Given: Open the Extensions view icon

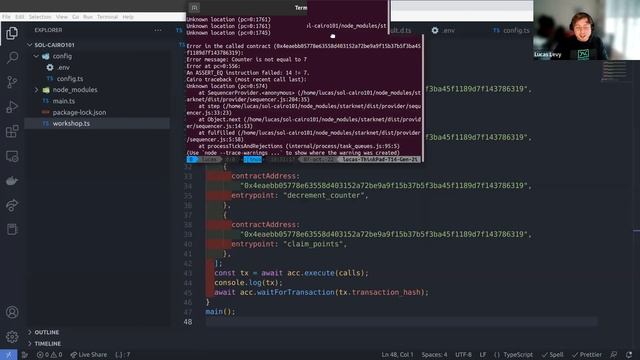Looking at the screenshot, I should 12,131.
